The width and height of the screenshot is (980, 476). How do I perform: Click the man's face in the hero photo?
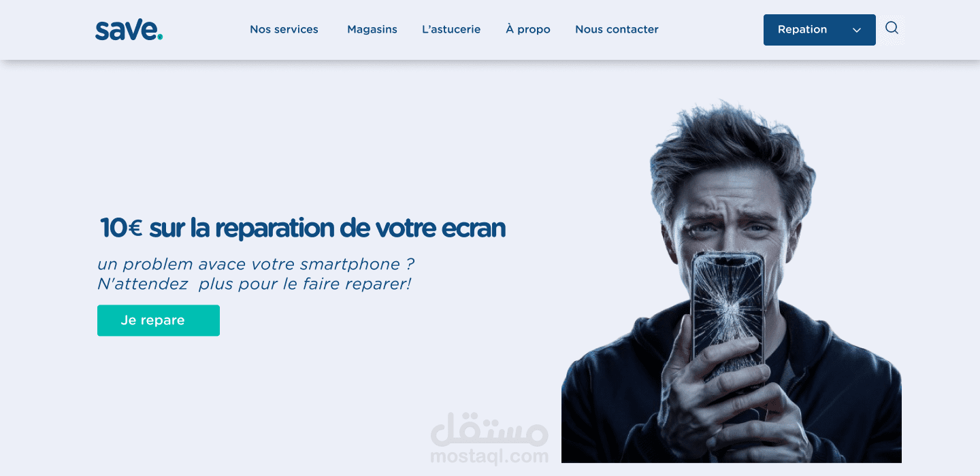pos(732,218)
